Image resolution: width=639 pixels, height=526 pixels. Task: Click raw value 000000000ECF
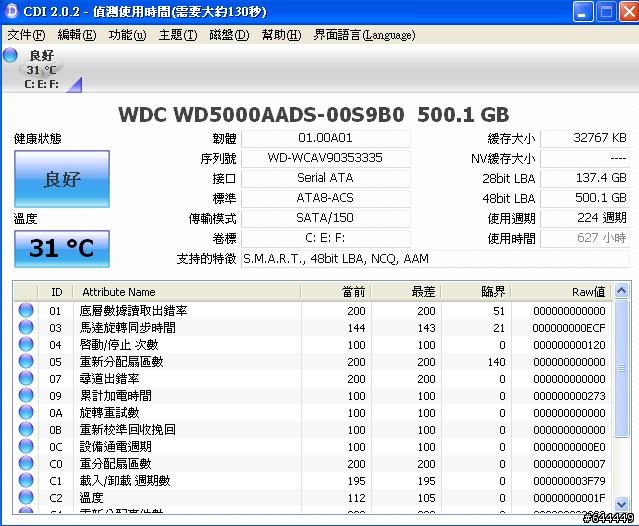click(569, 328)
